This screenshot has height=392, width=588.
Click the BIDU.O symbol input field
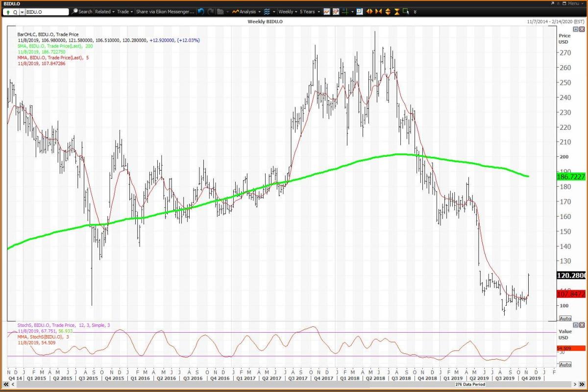(46, 11)
